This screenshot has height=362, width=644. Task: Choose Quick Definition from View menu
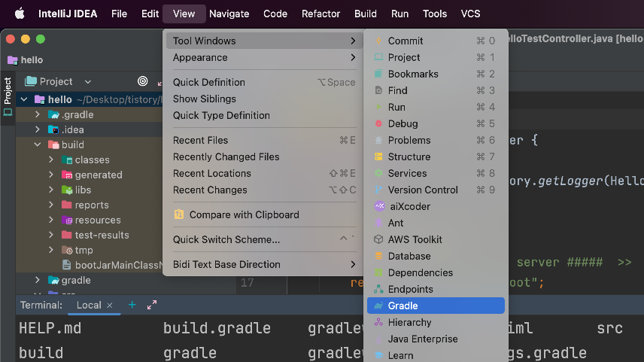click(x=263, y=82)
